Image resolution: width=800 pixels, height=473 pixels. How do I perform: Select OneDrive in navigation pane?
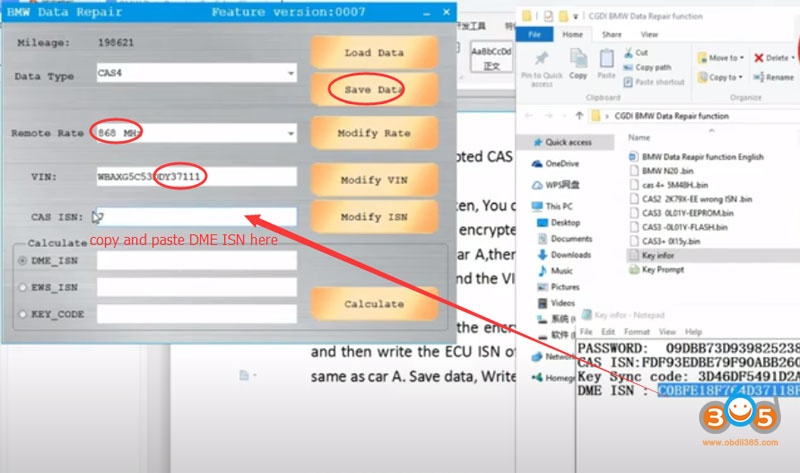[556, 164]
